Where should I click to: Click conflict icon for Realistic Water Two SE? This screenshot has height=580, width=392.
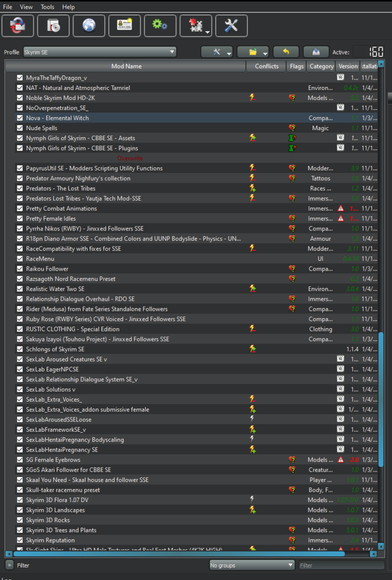click(x=252, y=288)
